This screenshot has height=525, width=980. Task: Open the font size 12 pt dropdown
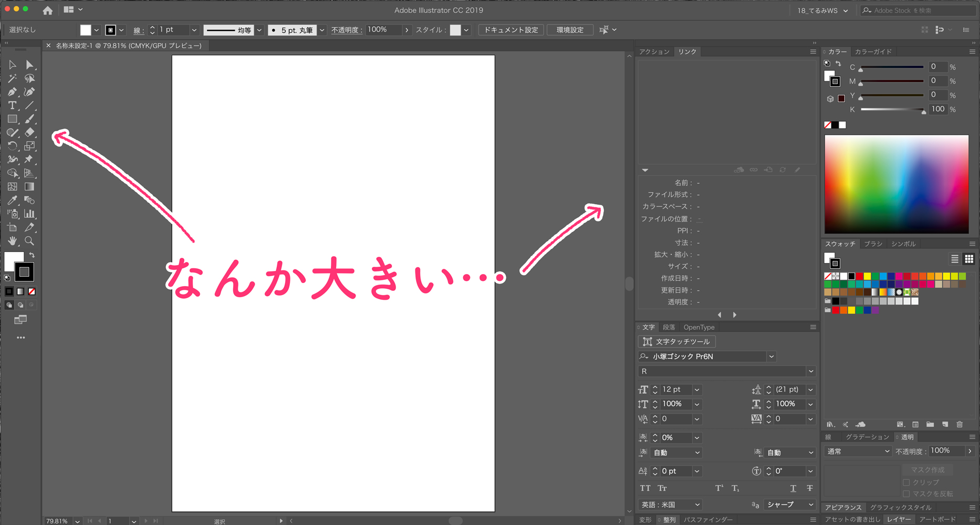(x=697, y=390)
